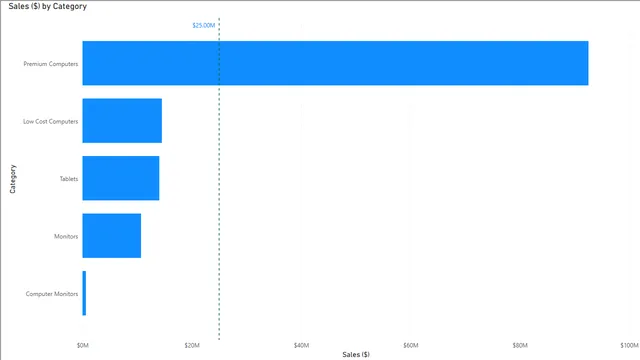Image resolution: width=640 pixels, height=360 pixels.
Task: Select the thin Computer Monitors bar
Action: 84,293
